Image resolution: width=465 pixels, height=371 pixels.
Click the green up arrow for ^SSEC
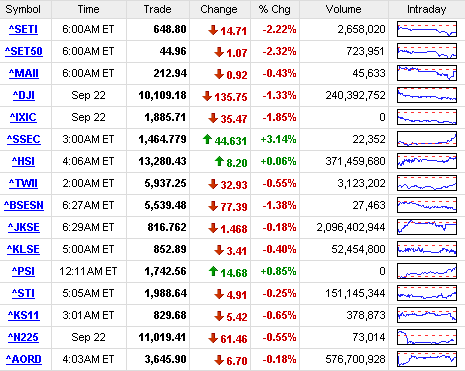coord(207,139)
